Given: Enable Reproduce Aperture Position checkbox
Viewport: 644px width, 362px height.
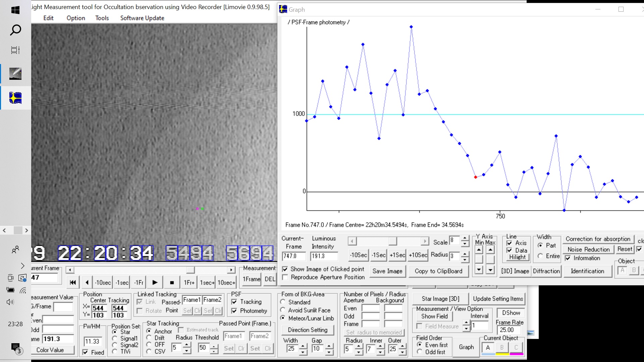Looking at the screenshot, I should [x=285, y=278].
